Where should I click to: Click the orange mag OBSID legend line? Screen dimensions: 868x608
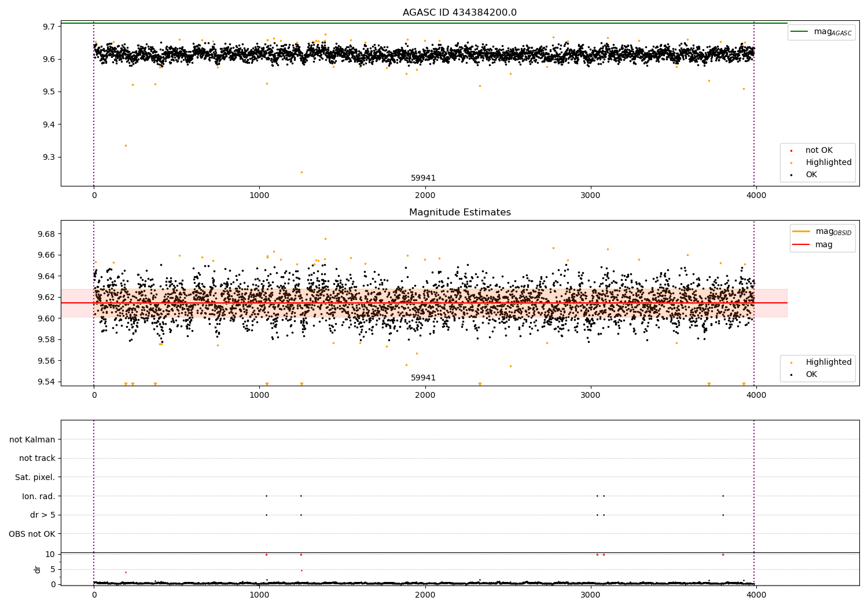(801, 232)
